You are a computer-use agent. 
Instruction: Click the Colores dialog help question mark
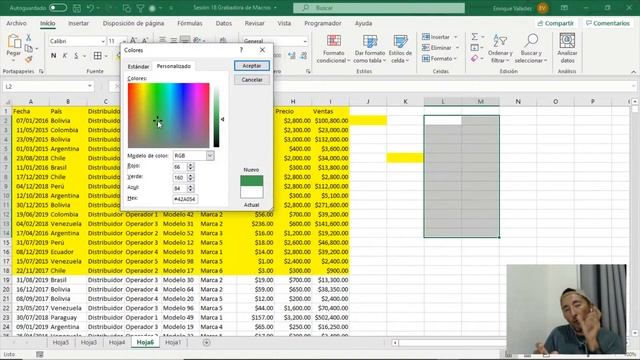241,50
